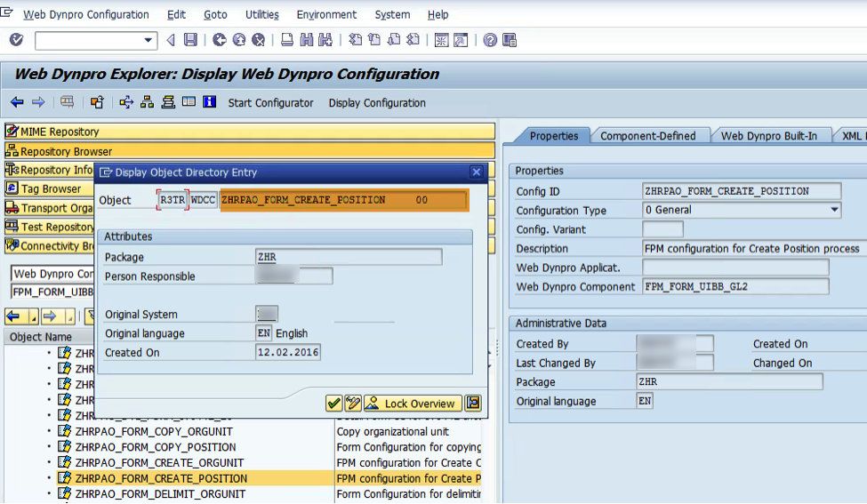Click the red Cancel icon
867x504 pixels.
point(258,40)
